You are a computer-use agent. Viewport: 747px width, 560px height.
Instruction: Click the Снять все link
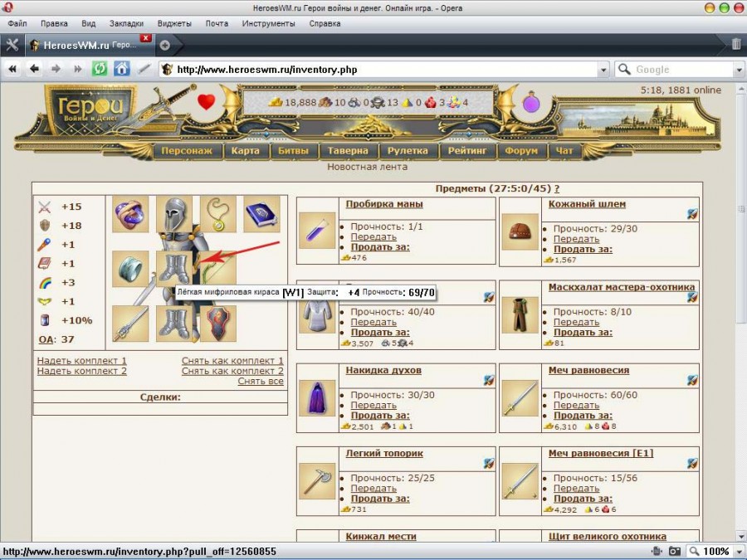[261, 382]
